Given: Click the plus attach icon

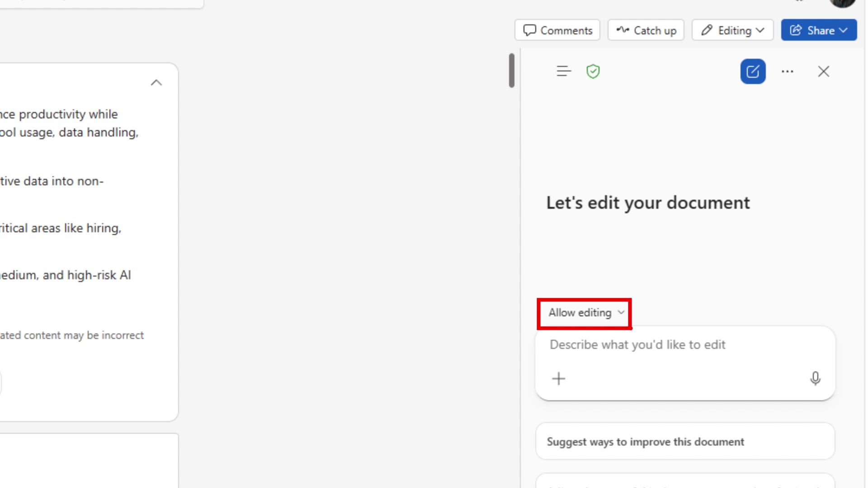Looking at the screenshot, I should pos(559,379).
